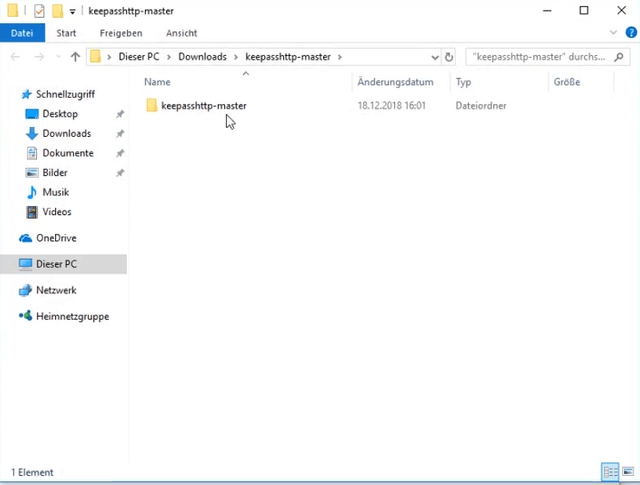Open Downloads in navigation pane

pos(67,133)
